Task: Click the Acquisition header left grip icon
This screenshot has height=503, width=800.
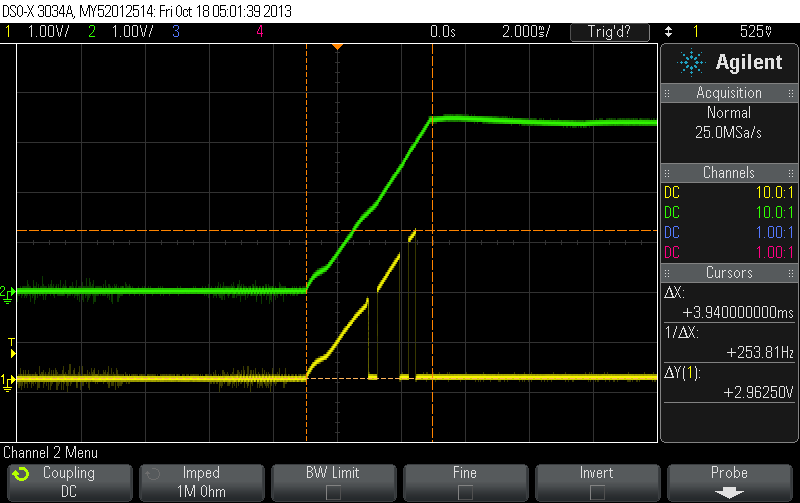Action: tap(667, 93)
